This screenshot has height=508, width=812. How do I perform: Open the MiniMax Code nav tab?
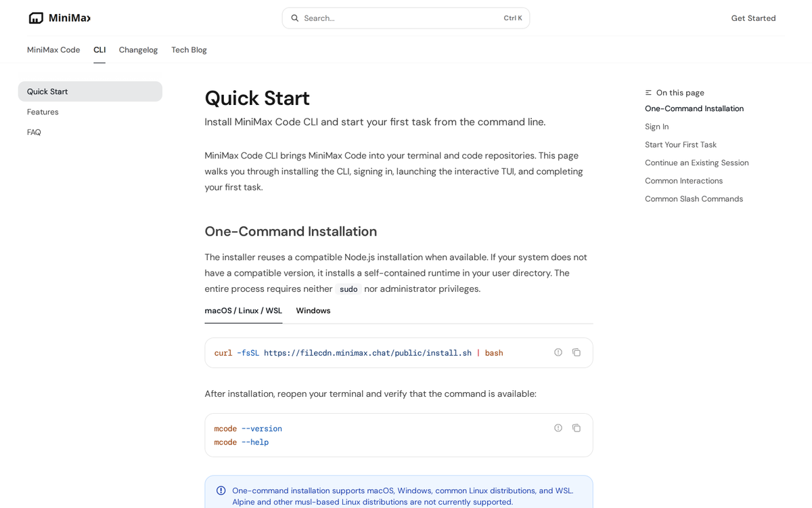coord(53,50)
